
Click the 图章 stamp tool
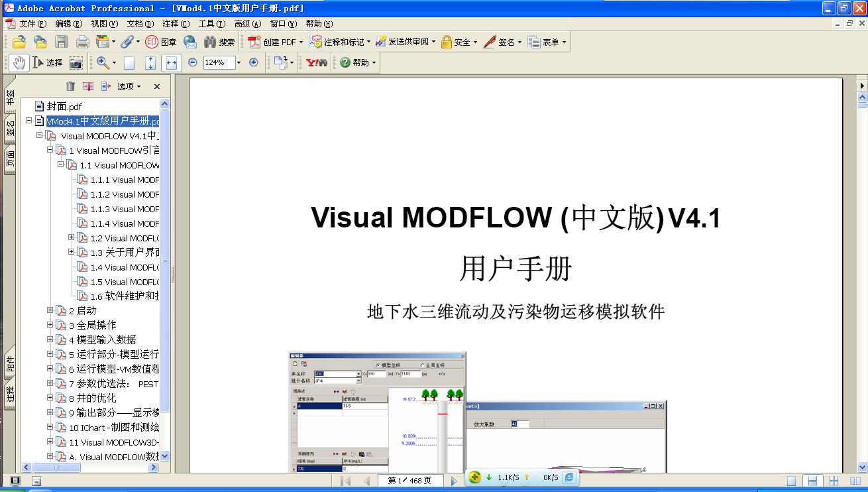pyautogui.click(x=161, y=42)
